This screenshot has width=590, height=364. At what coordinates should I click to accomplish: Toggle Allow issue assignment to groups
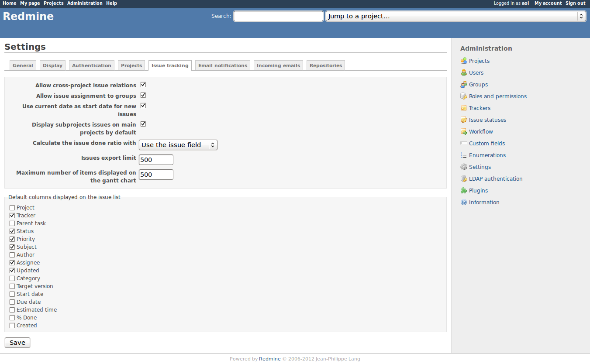click(143, 95)
